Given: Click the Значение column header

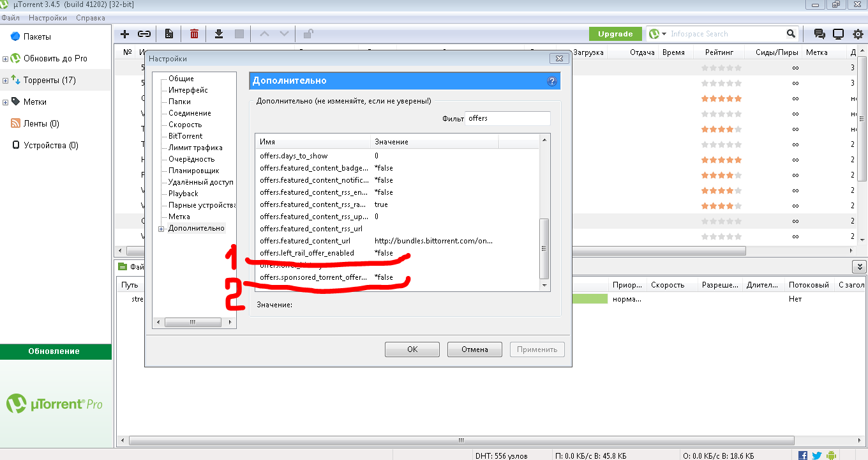Looking at the screenshot, I should 434,142.
